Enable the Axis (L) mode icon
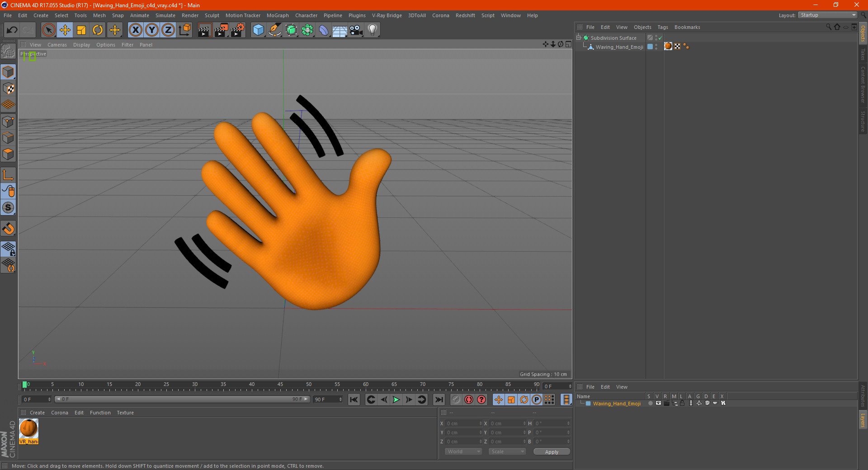Screen dimensions: 868x470 pyautogui.click(x=8, y=175)
